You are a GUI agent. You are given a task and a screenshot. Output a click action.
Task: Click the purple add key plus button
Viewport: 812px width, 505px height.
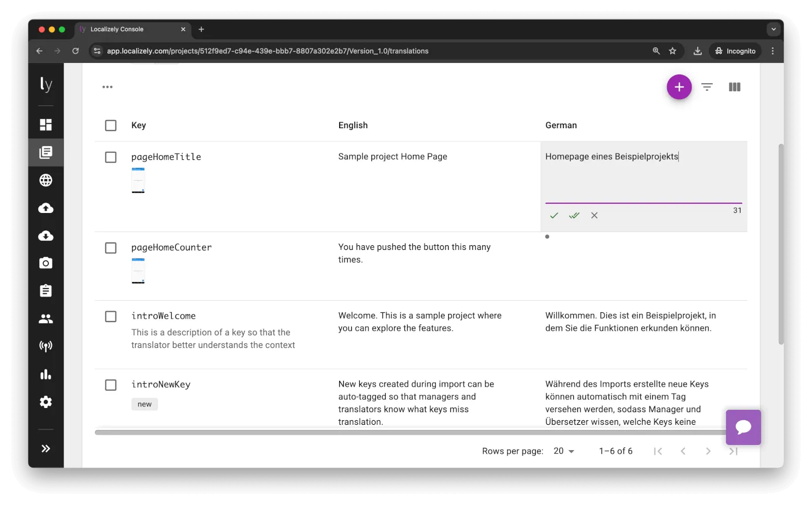679,87
